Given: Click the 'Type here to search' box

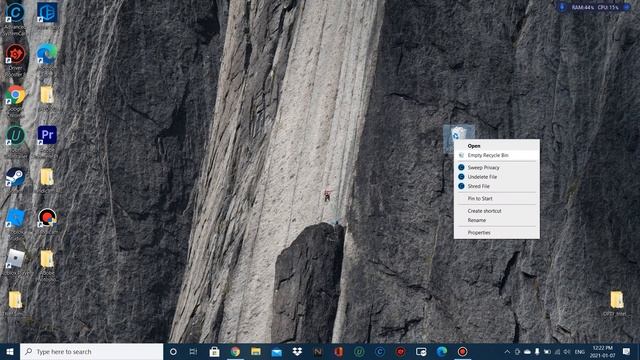Looking at the screenshot, I should click(91, 351).
